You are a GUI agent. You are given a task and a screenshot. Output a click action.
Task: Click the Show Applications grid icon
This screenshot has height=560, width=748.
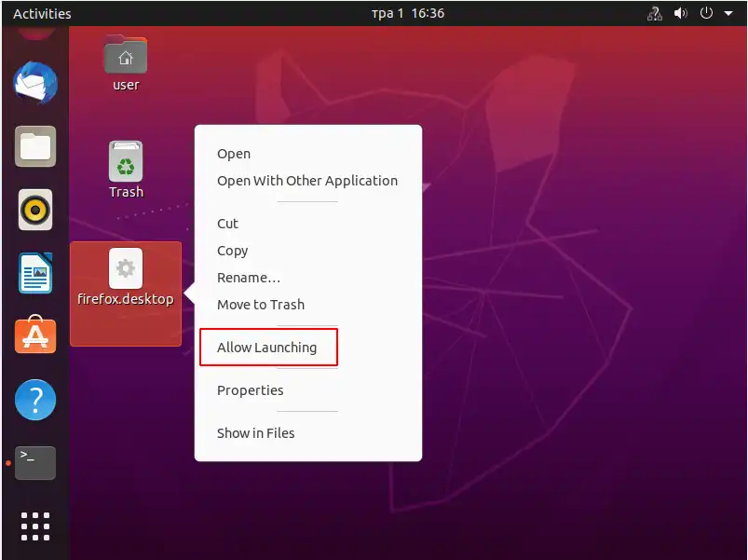(x=34, y=526)
